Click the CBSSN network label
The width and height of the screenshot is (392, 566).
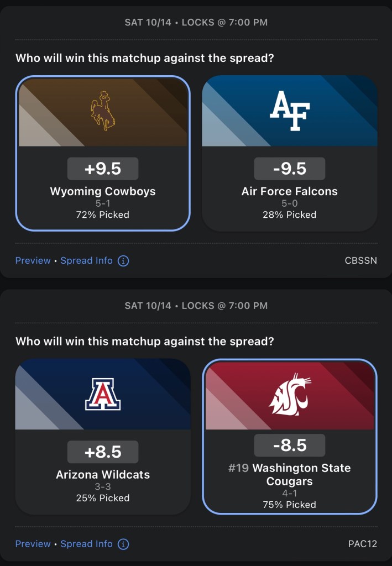point(360,260)
